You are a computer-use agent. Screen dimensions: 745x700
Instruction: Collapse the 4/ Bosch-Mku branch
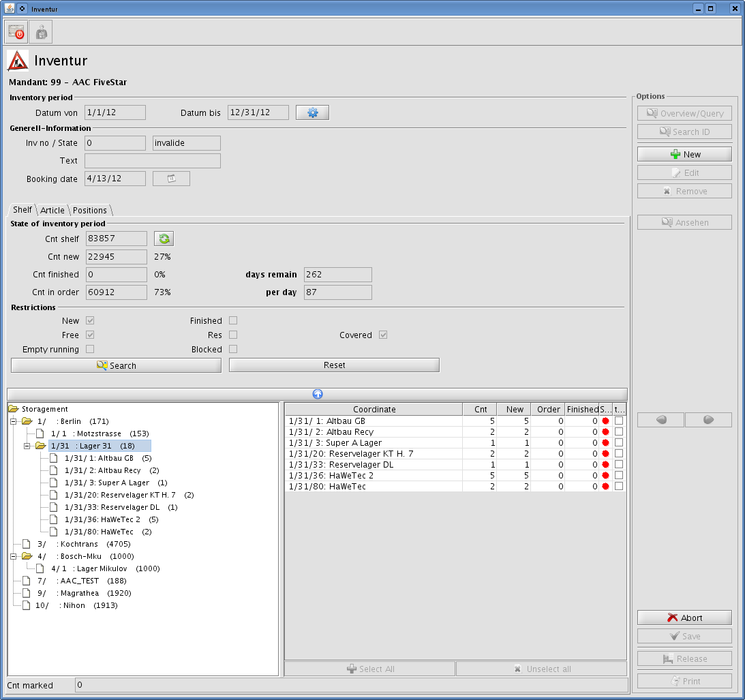point(14,556)
